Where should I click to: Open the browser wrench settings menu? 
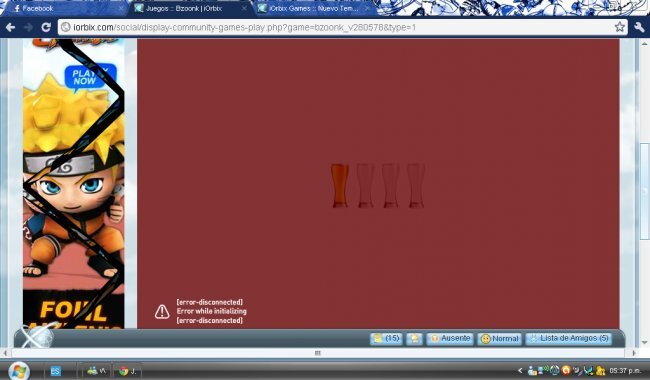[639, 27]
